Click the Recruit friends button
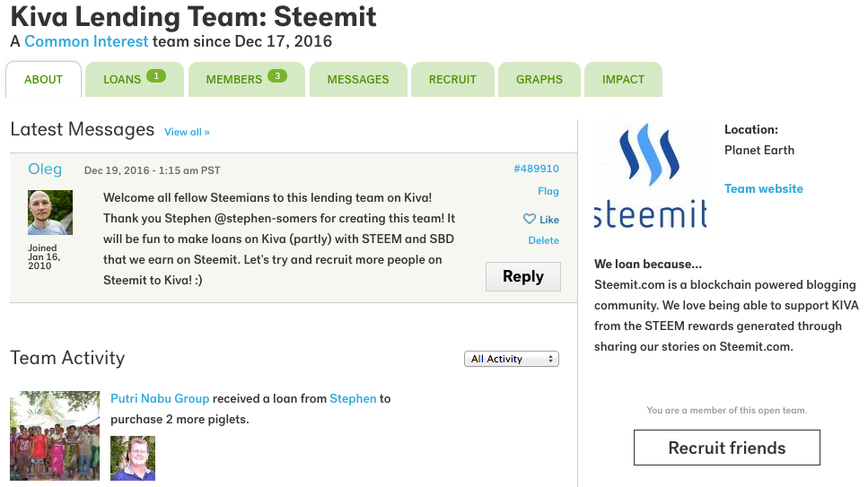This screenshot has width=868, height=487. click(x=727, y=448)
